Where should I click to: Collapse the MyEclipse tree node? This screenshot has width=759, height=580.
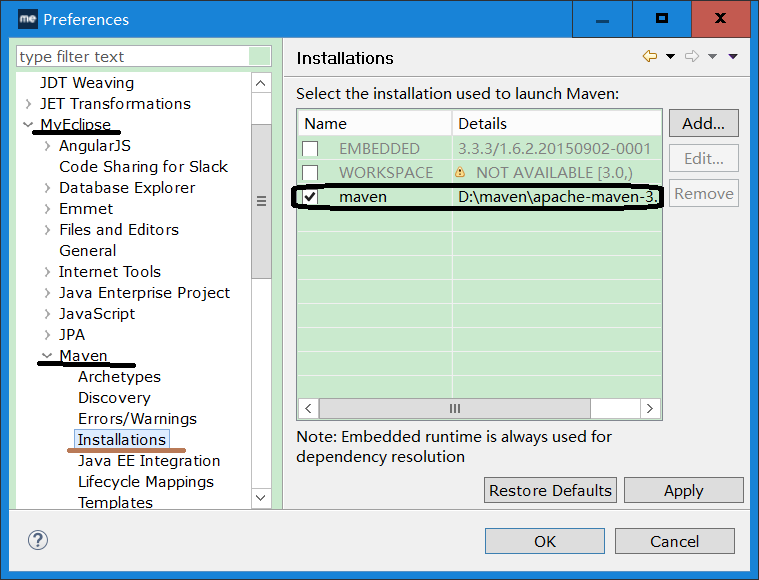tap(27, 125)
